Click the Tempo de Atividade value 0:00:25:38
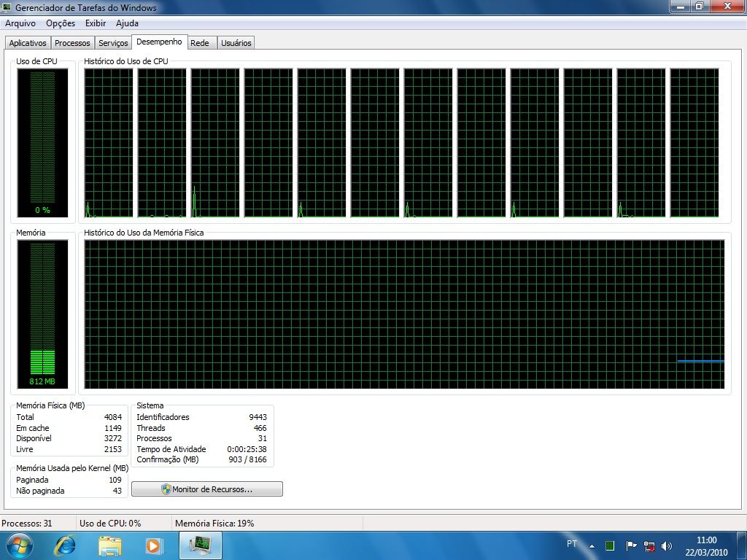This screenshot has height=560, width=747. (x=247, y=449)
